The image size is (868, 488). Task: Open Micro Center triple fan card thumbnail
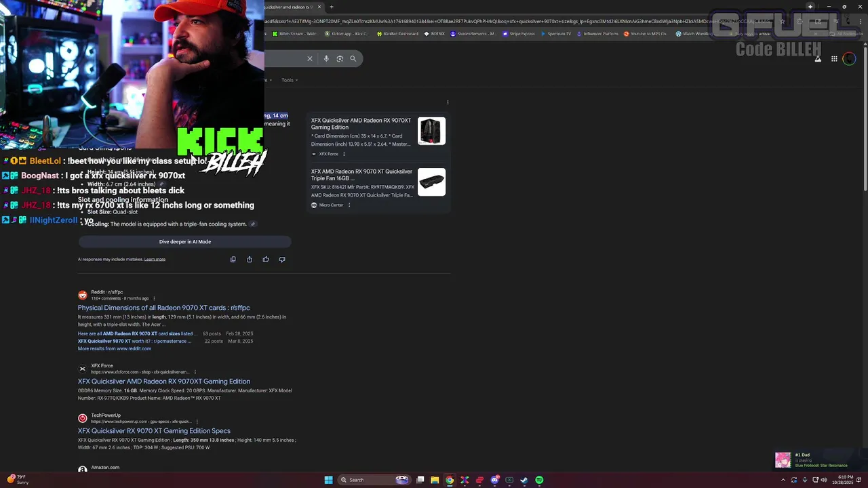pyautogui.click(x=431, y=182)
